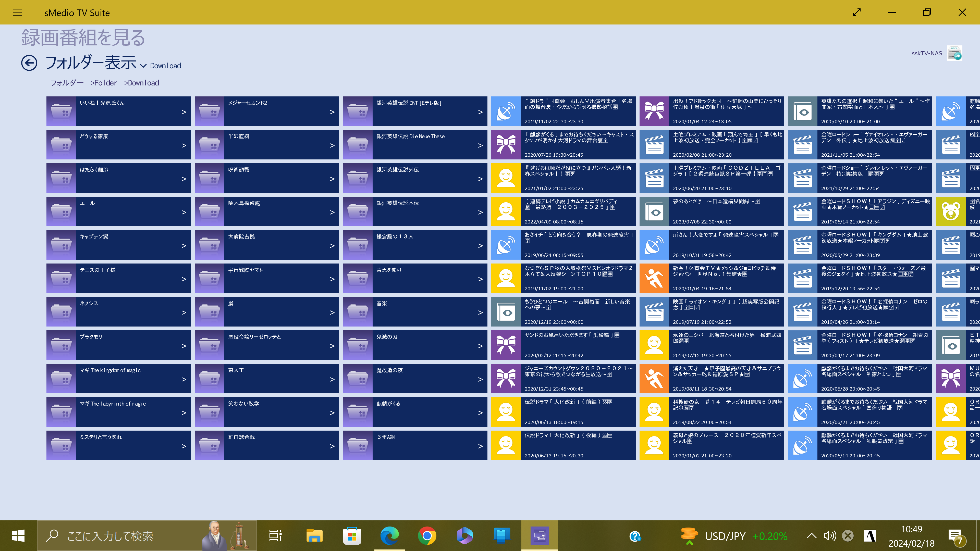Screen dimensions: 980x551
Task: Open the 嵐 folder
Action: [267, 312]
